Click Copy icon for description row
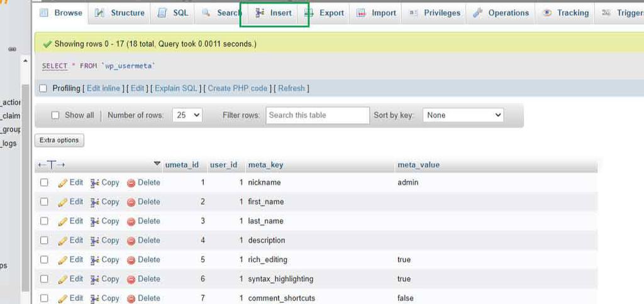This screenshot has width=644, height=304. (95, 241)
